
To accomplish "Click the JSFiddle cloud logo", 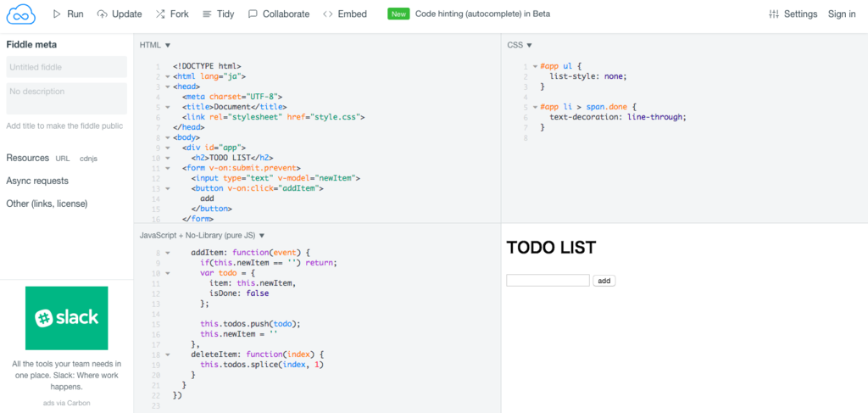I will 21,14.
